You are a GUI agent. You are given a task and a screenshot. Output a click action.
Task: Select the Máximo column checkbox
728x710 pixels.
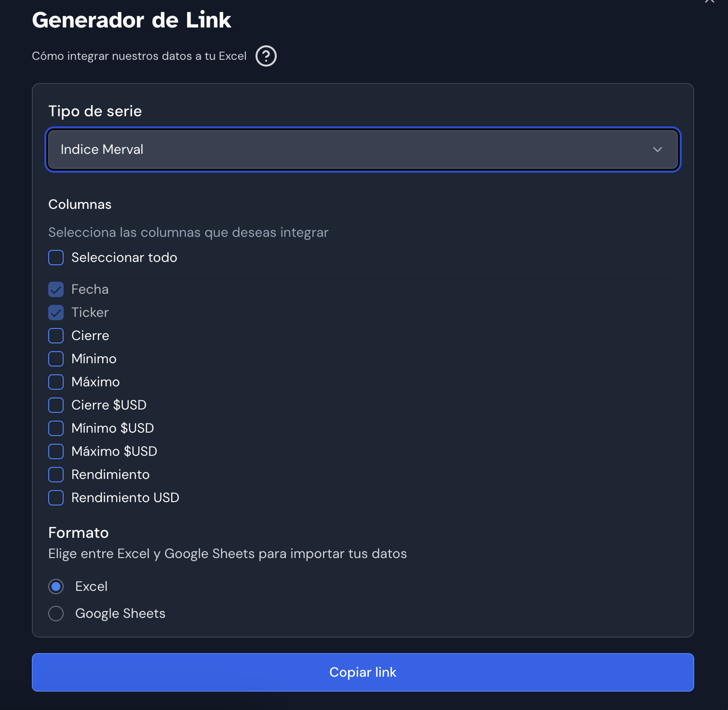(x=56, y=382)
